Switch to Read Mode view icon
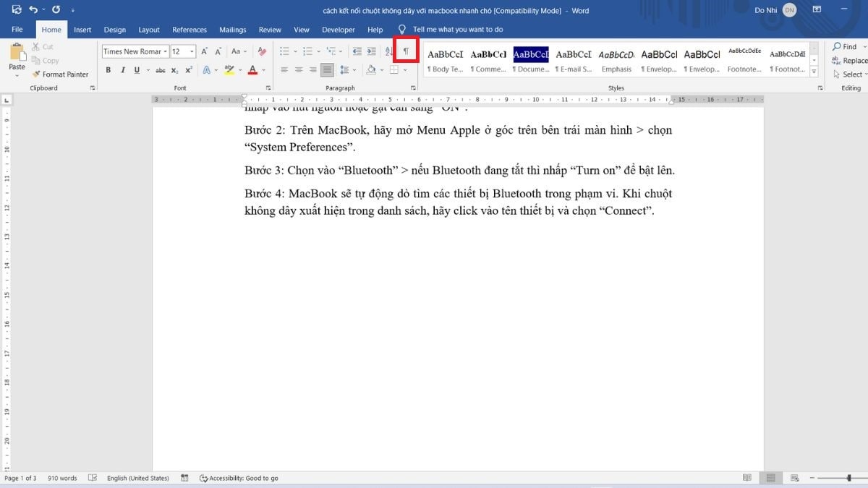 tap(746, 478)
